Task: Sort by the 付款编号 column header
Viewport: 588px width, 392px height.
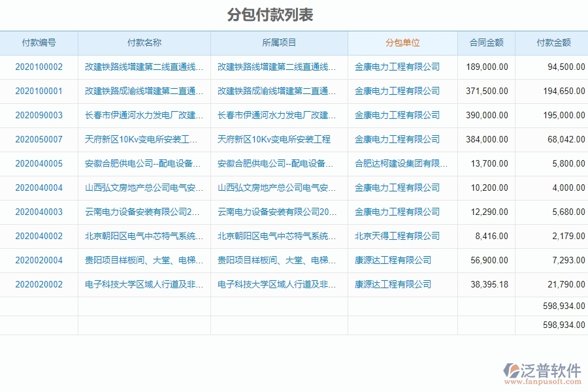Action: (x=41, y=42)
